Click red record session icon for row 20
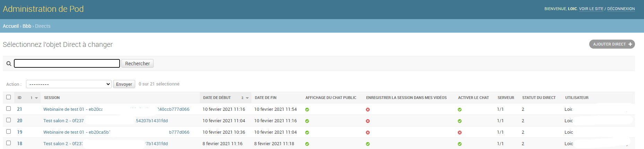This screenshot has width=644, height=149. (368, 121)
